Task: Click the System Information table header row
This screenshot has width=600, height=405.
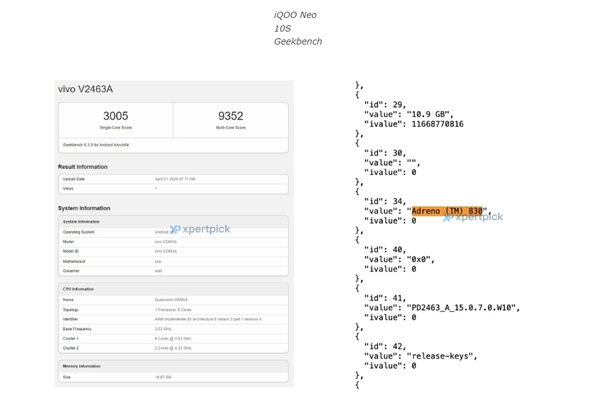Action: coord(173,222)
